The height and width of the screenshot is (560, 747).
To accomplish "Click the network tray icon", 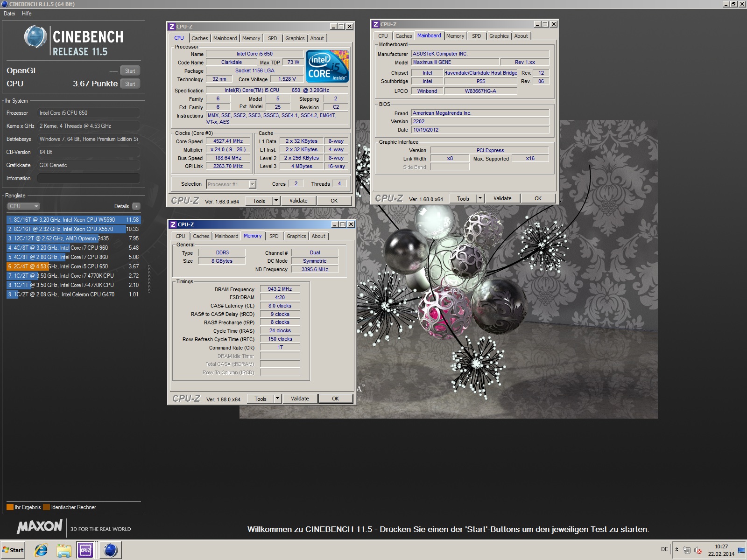I will pyautogui.click(x=686, y=550).
